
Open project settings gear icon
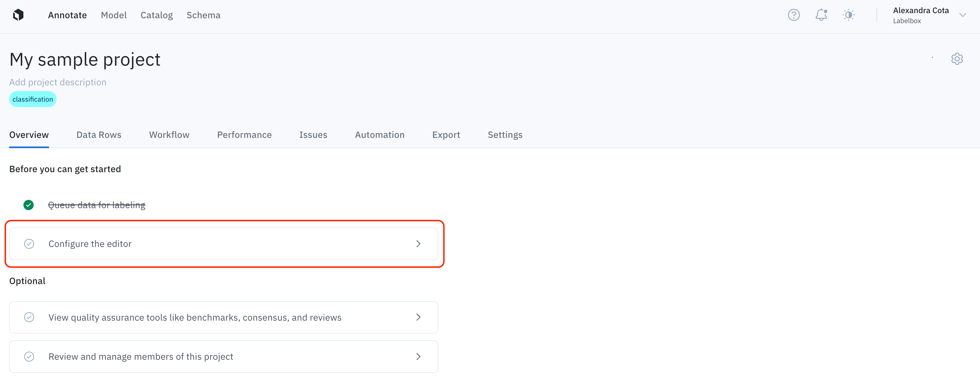957,59
